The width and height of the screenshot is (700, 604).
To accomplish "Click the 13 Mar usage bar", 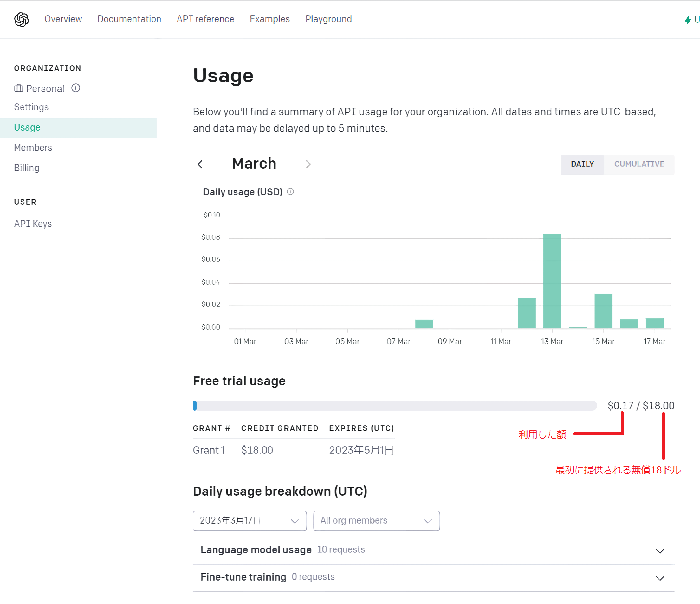I will pyautogui.click(x=552, y=280).
